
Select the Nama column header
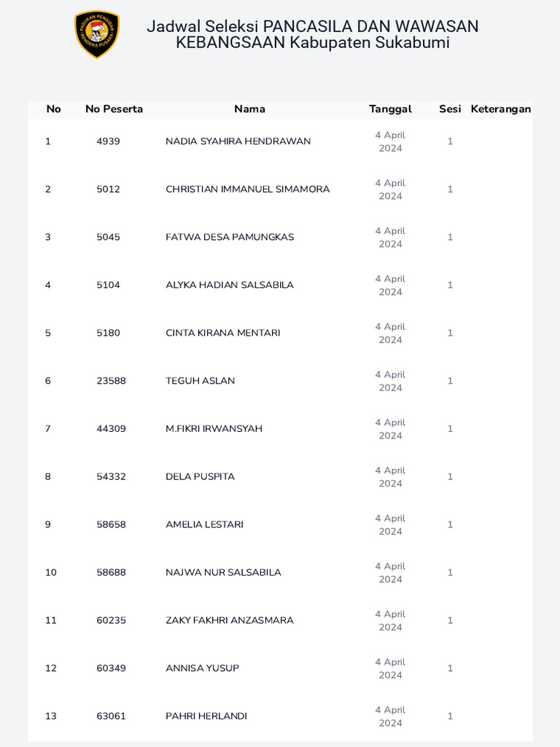click(249, 109)
